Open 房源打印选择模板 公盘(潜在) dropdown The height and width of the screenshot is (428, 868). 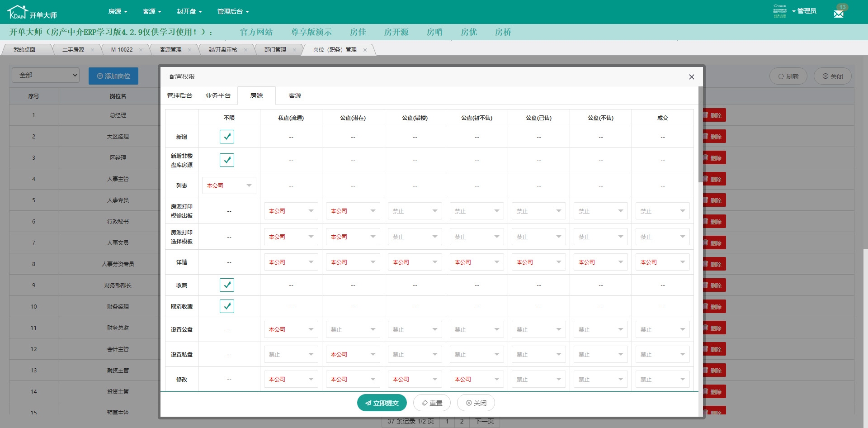click(x=353, y=237)
